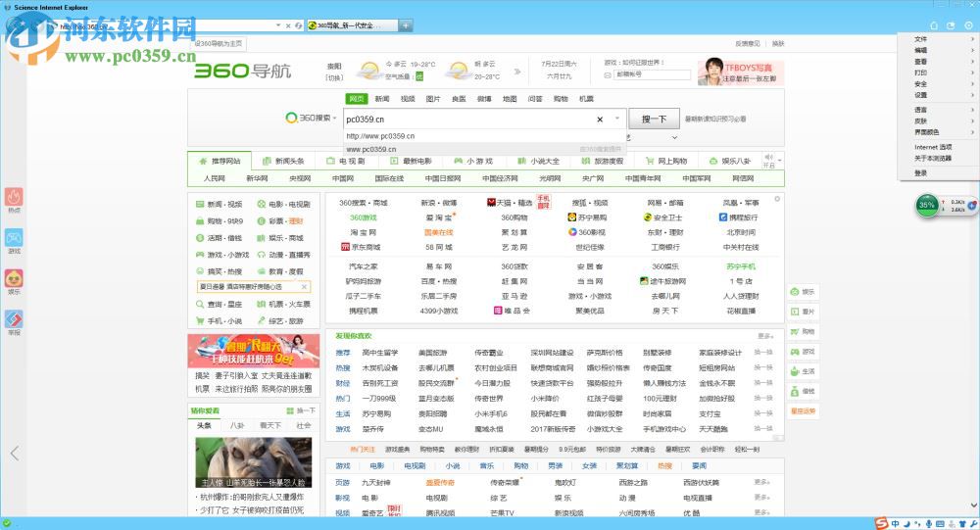
Task: Open the 推荐网站 tab
Action: [220, 161]
